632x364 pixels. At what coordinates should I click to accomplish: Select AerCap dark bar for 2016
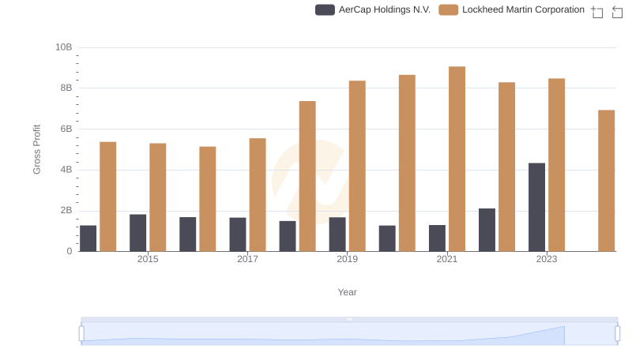[188, 235]
